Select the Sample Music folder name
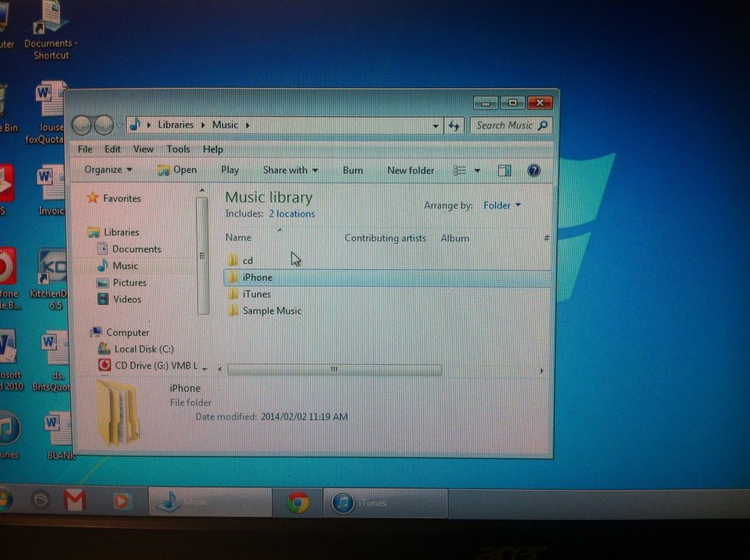The width and height of the screenshot is (750, 560). click(x=272, y=311)
